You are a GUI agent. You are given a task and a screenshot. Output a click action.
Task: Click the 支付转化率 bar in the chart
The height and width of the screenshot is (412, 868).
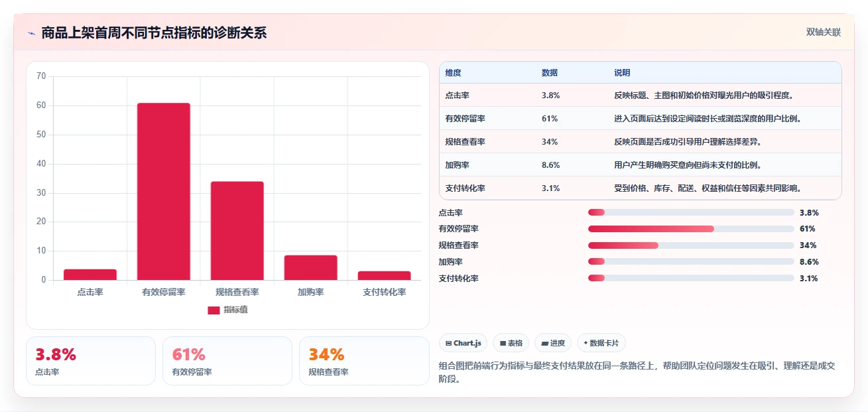pyautogui.click(x=385, y=275)
